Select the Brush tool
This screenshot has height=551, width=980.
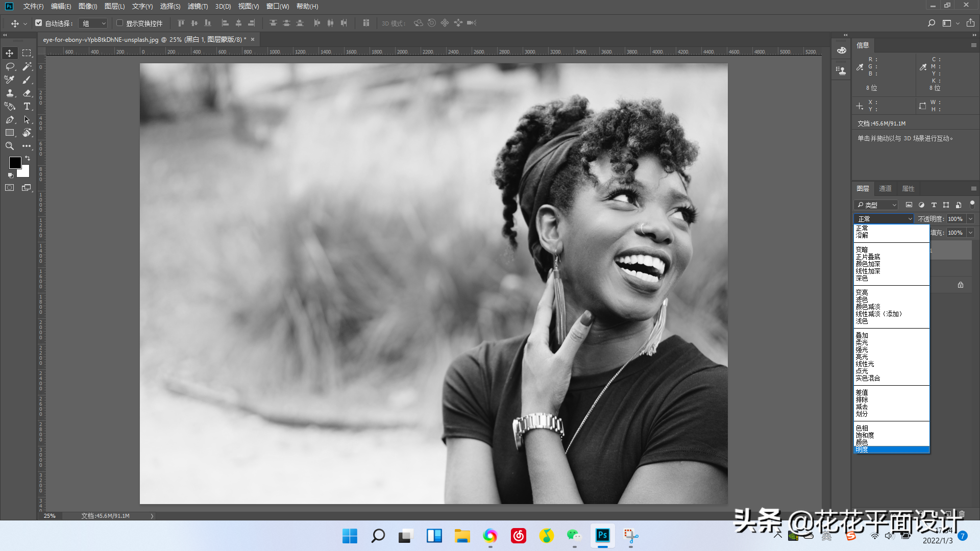click(x=27, y=80)
